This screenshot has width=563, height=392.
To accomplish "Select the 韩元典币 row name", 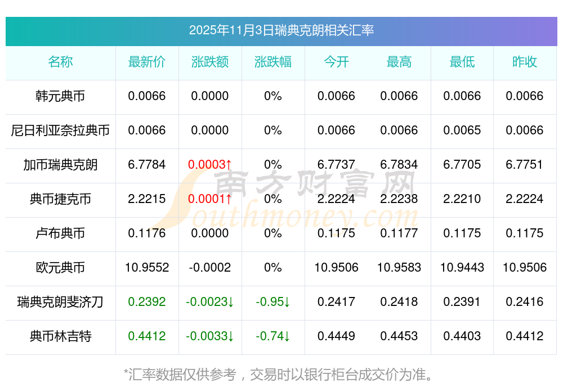I will tap(60, 96).
